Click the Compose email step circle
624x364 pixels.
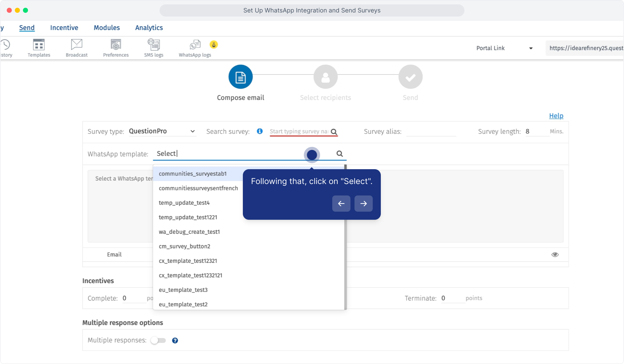pos(240,77)
